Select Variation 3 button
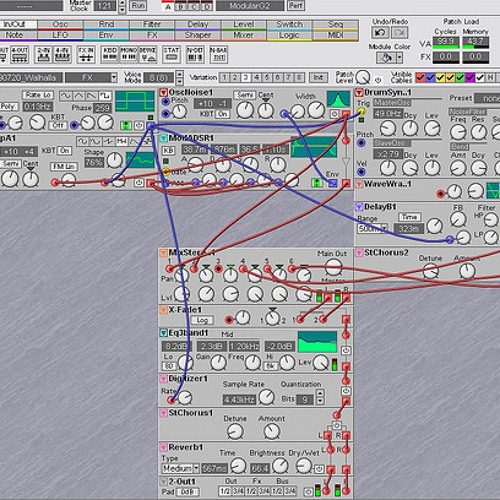 246,78
